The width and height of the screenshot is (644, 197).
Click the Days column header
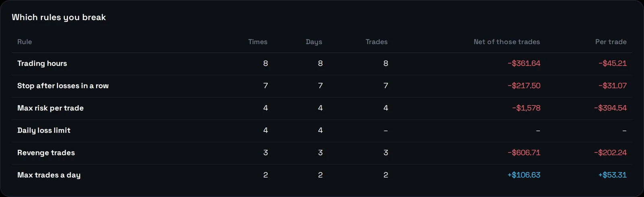(x=314, y=42)
